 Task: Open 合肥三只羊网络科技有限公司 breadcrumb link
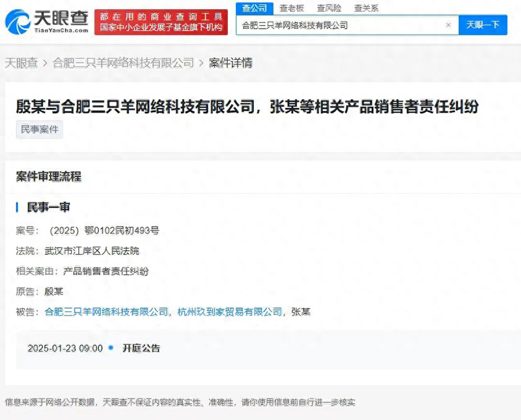(123, 63)
